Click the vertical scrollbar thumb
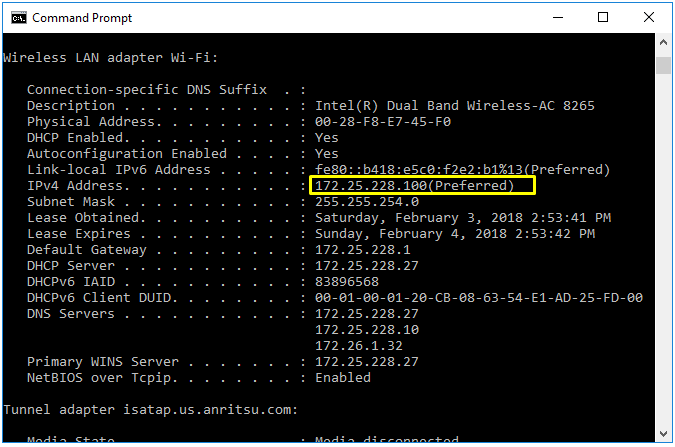 663,66
